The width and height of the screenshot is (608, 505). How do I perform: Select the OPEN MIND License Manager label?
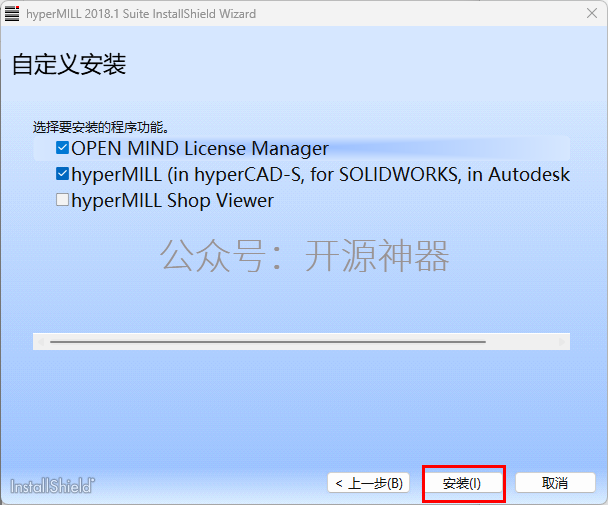tap(200, 148)
